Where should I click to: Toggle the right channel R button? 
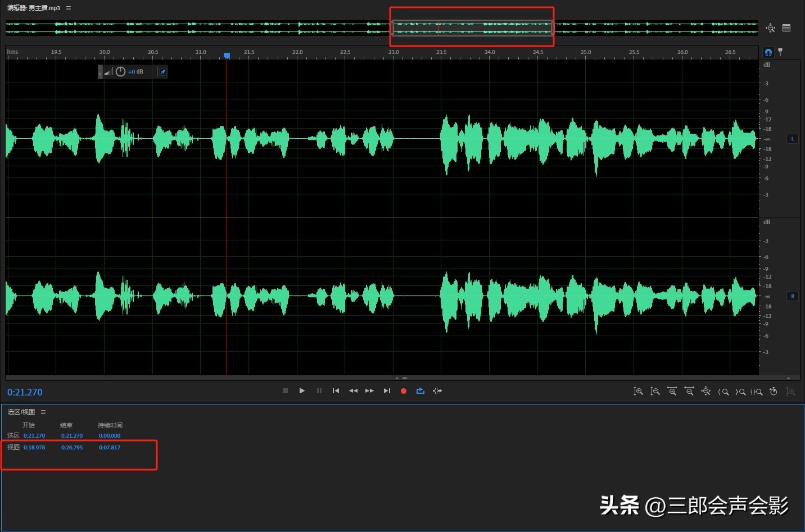(x=793, y=296)
